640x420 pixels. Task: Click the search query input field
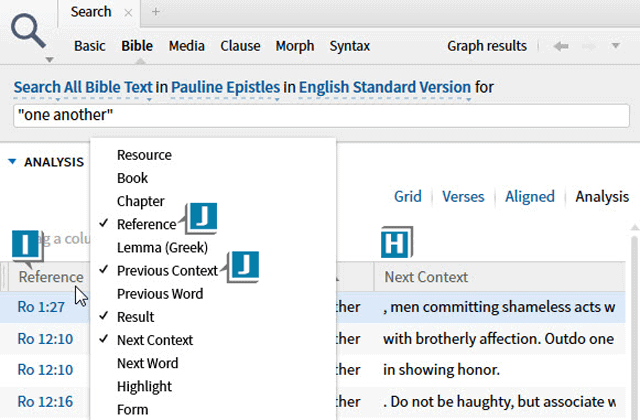click(320, 115)
